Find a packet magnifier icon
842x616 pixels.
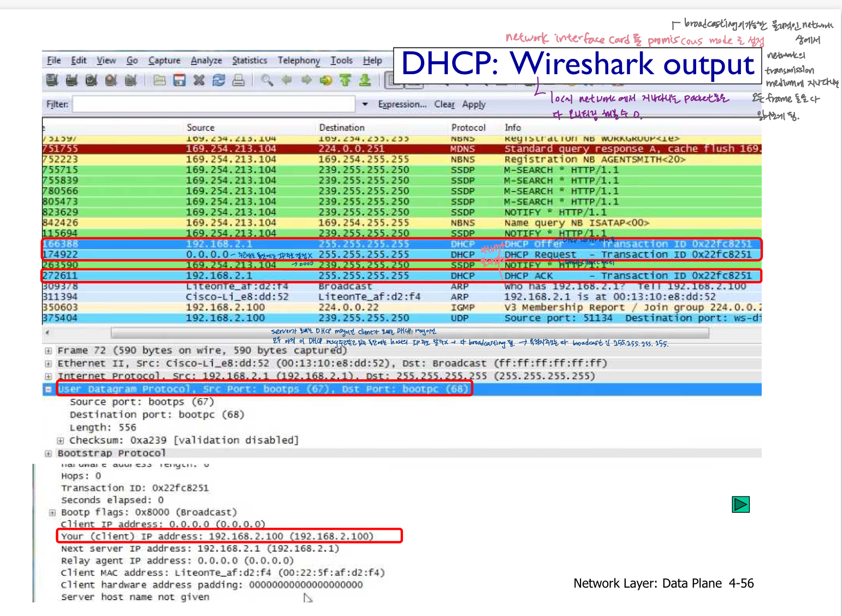[x=267, y=80]
